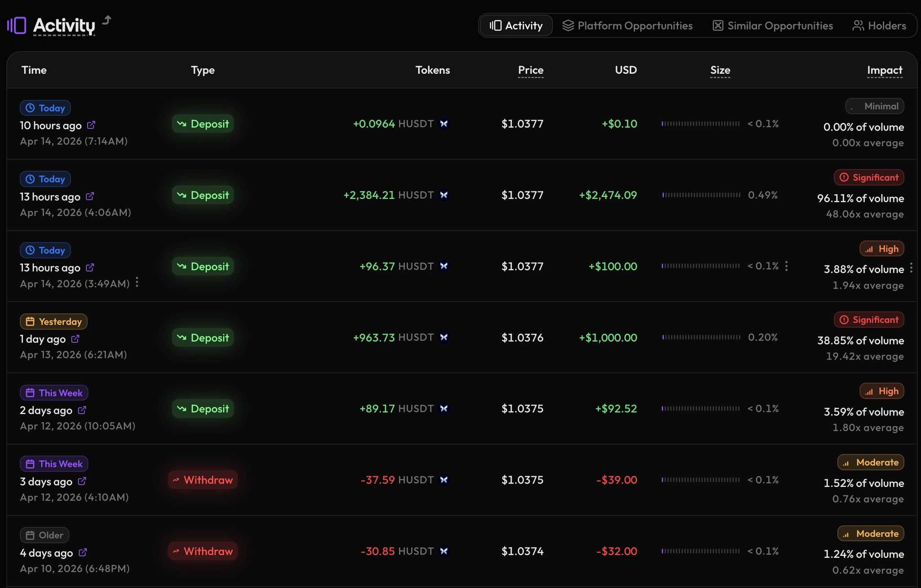The height and width of the screenshot is (588, 921).
Task: Click Significant badge on 96.11% volume row
Action: (869, 178)
